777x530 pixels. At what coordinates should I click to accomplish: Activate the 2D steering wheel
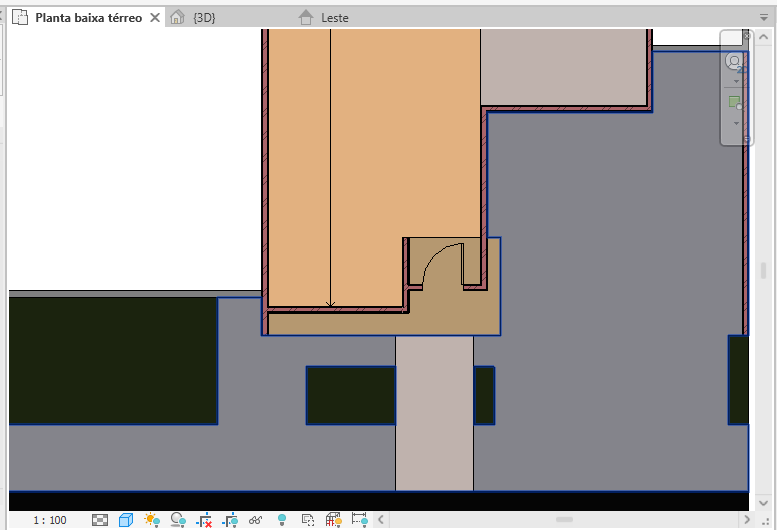tap(734, 62)
